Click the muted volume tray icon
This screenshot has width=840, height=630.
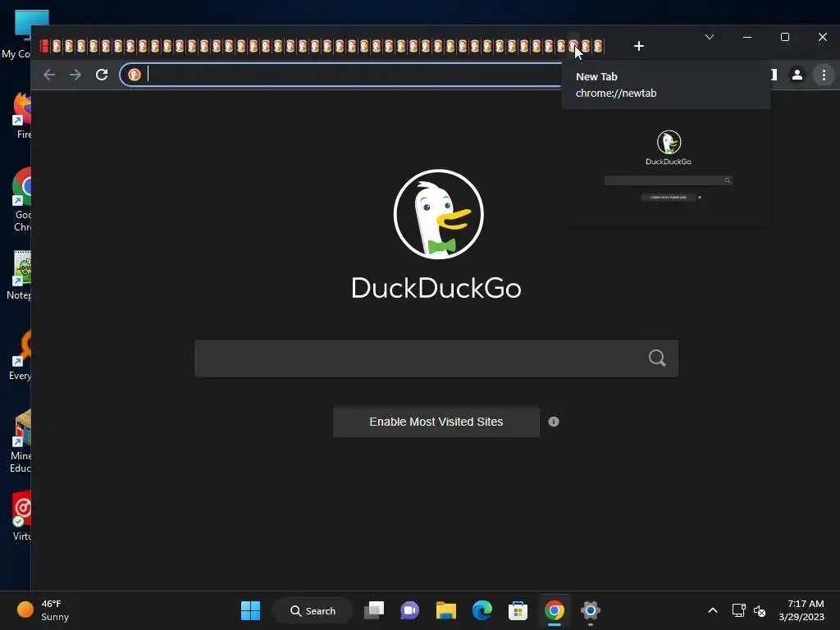pyautogui.click(x=759, y=610)
